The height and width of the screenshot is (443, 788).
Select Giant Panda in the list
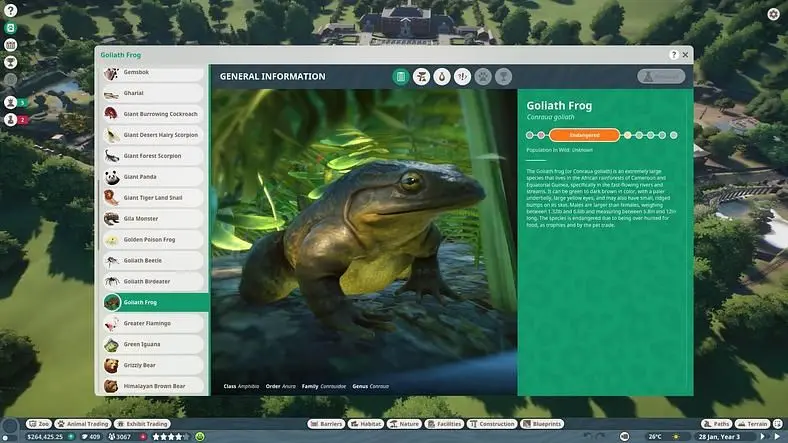coord(153,177)
